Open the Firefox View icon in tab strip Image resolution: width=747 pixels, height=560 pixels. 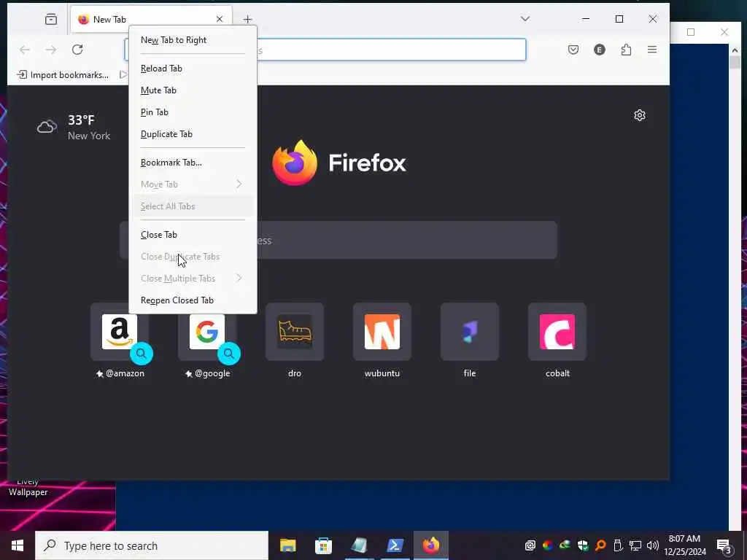pos(51,19)
